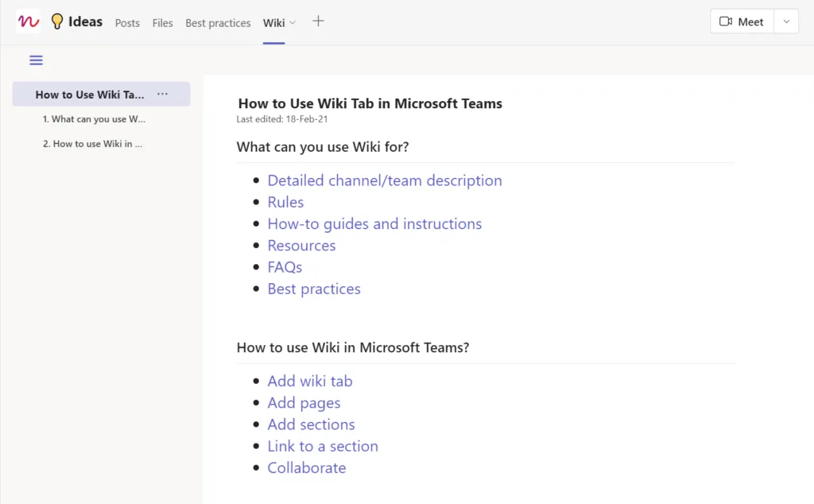Switch to the Files tab
The height and width of the screenshot is (504, 814).
point(162,23)
